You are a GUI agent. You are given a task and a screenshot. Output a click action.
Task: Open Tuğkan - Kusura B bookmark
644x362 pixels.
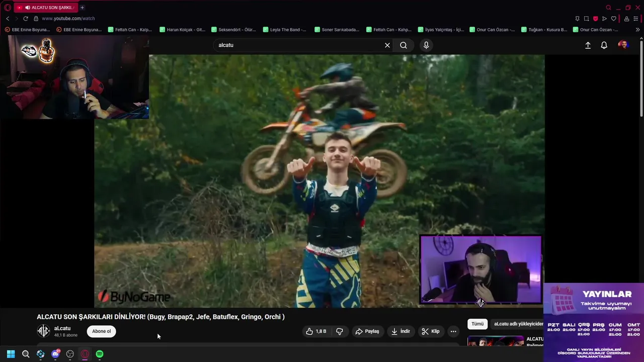[x=544, y=30]
